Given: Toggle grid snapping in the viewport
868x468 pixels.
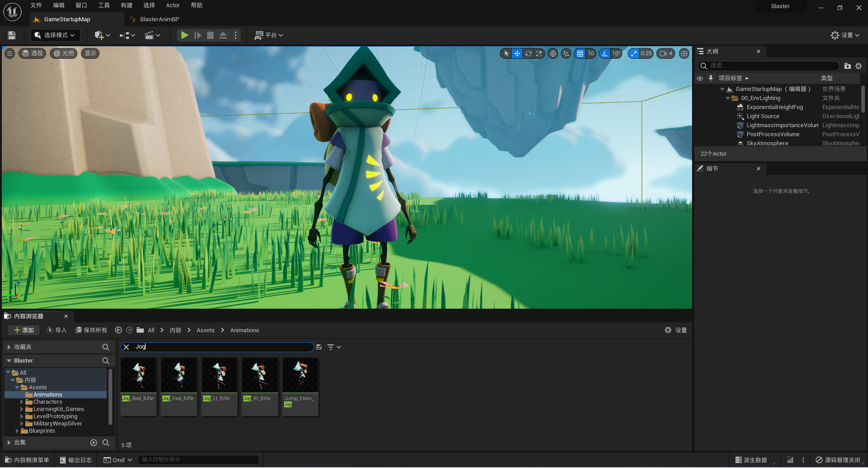Looking at the screenshot, I should coord(580,53).
